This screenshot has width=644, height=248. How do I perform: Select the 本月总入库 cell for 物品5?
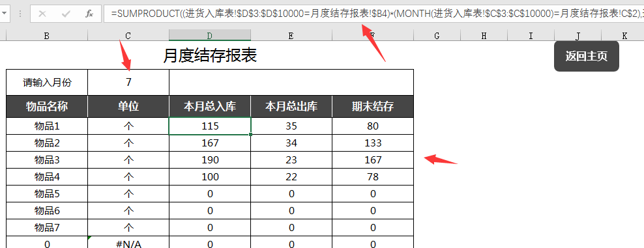click(x=210, y=193)
